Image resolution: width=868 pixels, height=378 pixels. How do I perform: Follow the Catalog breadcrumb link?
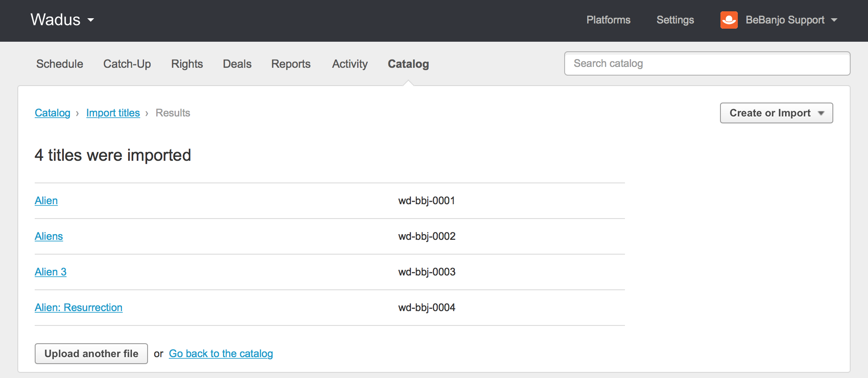(x=53, y=113)
